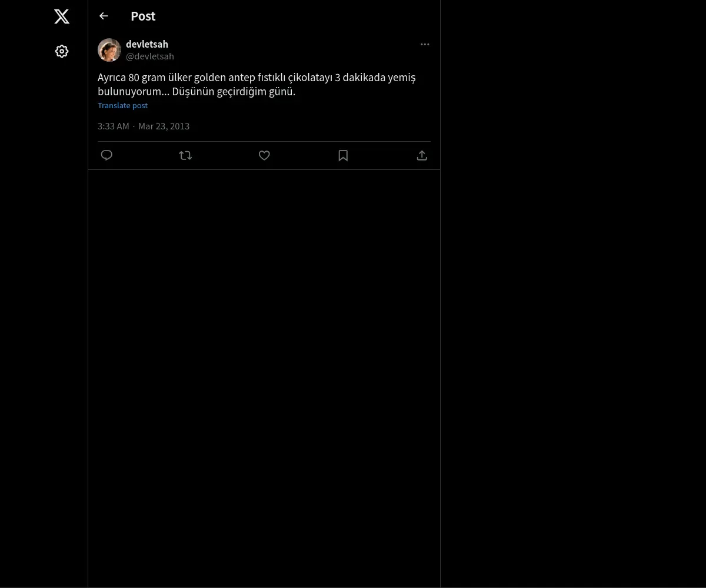Click the word 'bulunuyorum...' in the tweet
The width and height of the screenshot is (706, 588).
(134, 92)
